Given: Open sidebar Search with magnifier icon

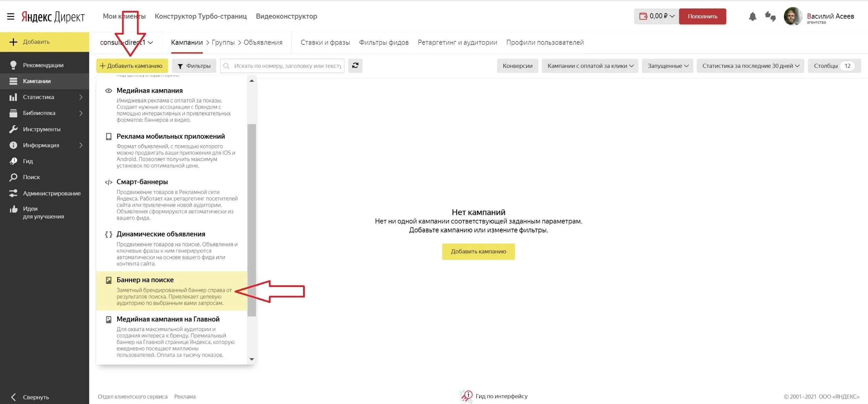Looking at the screenshot, I should point(13,177).
